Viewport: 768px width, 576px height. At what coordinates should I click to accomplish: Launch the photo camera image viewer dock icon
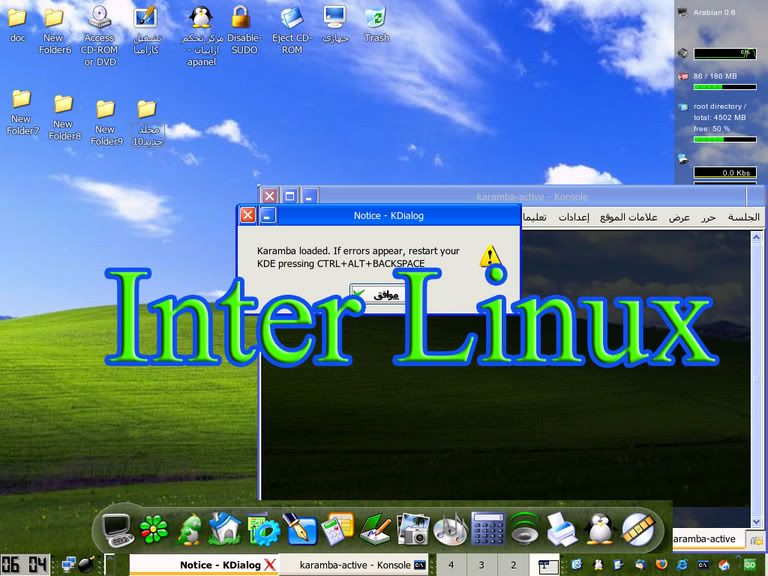413,529
